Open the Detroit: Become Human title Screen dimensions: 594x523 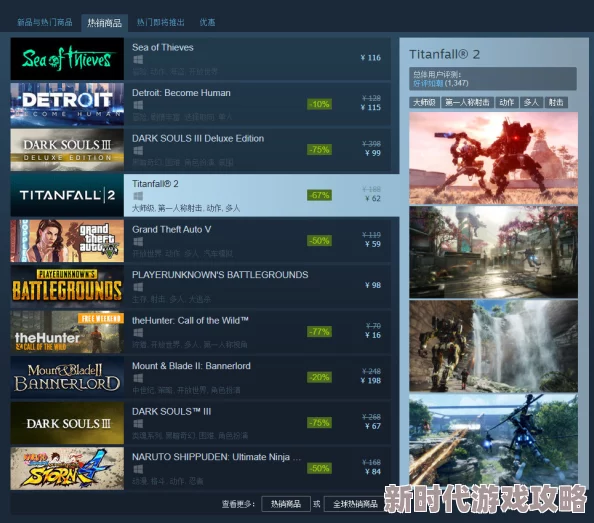click(x=181, y=93)
